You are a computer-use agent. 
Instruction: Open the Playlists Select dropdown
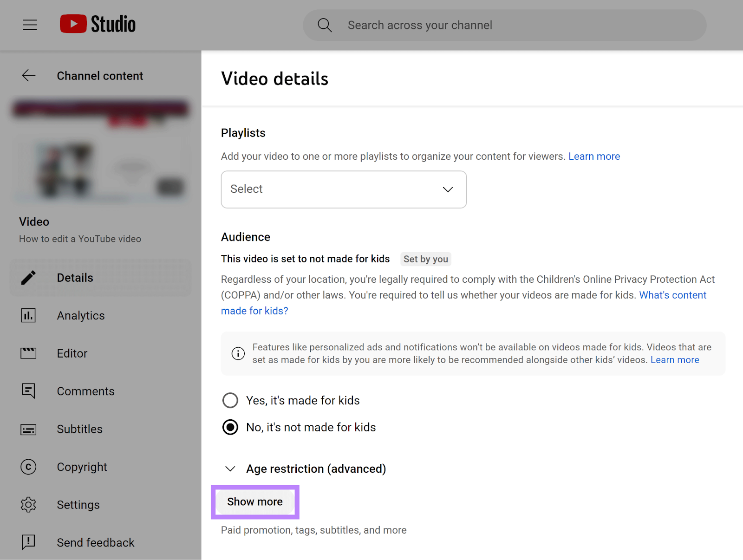pyautogui.click(x=343, y=189)
